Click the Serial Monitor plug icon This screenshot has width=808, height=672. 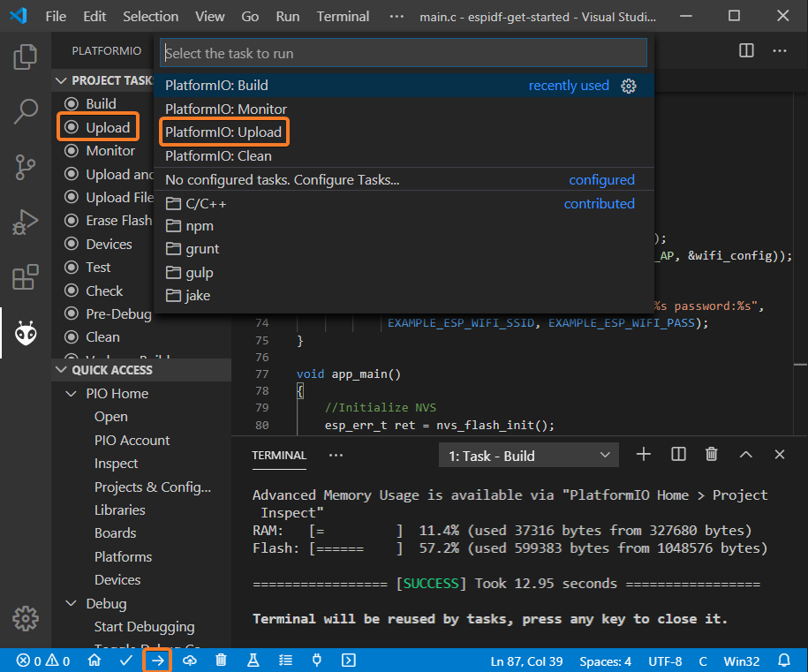click(317, 661)
